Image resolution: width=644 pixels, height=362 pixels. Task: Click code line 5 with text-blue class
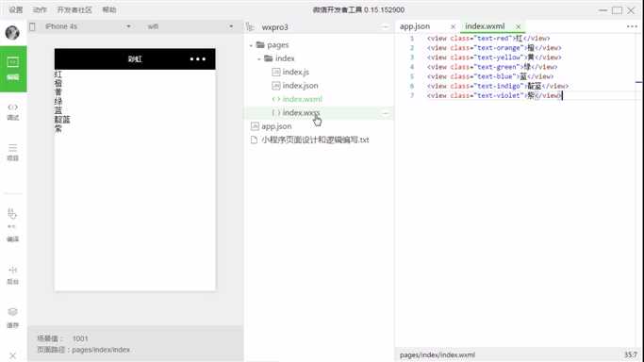click(x=490, y=76)
